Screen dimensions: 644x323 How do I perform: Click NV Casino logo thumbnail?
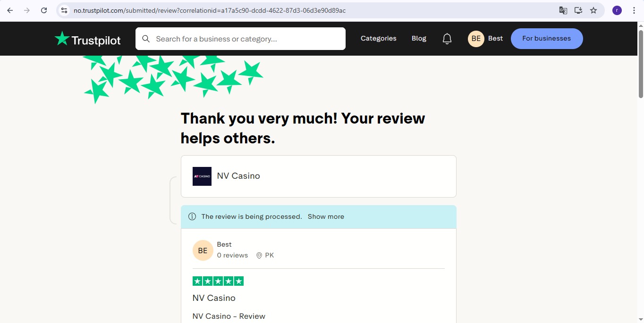[x=202, y=176]
